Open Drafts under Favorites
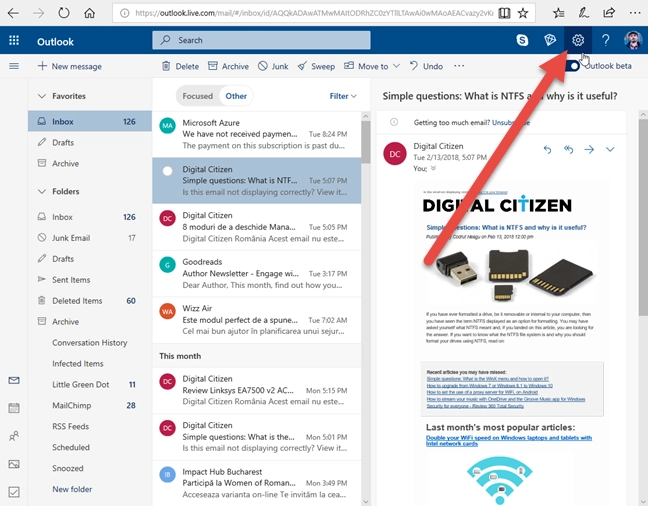This screenshot has width=648, height=506. pos(90,143)
